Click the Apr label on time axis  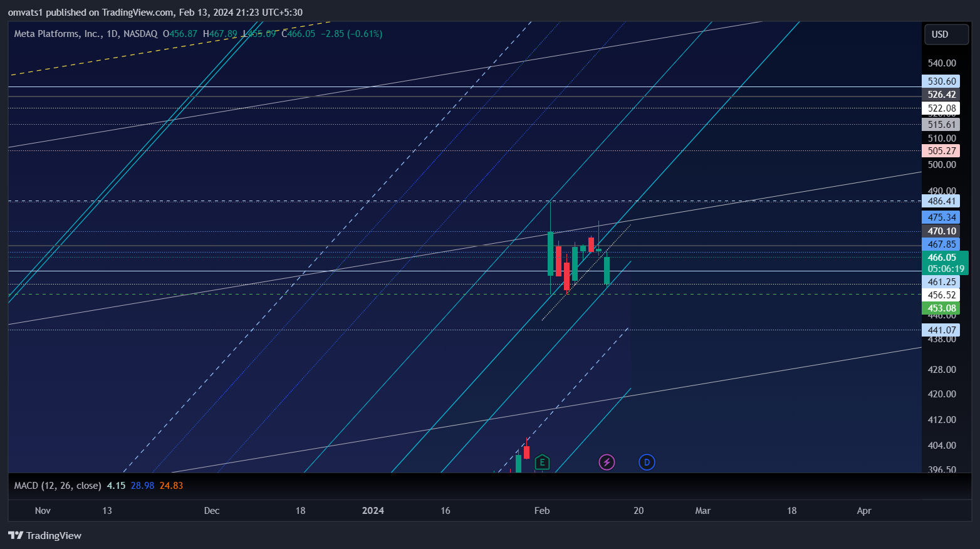point(864,511)
